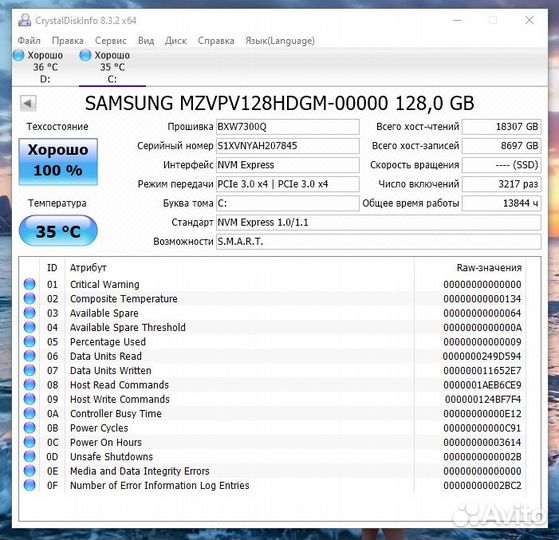Click the serial number field S1XVNYAH207845
559x540 pixels.
tap(287, 146)
